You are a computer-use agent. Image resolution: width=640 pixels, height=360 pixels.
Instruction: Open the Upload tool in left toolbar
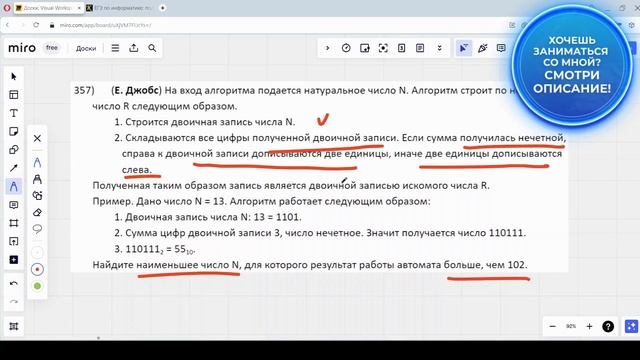(x=13, y=241)
